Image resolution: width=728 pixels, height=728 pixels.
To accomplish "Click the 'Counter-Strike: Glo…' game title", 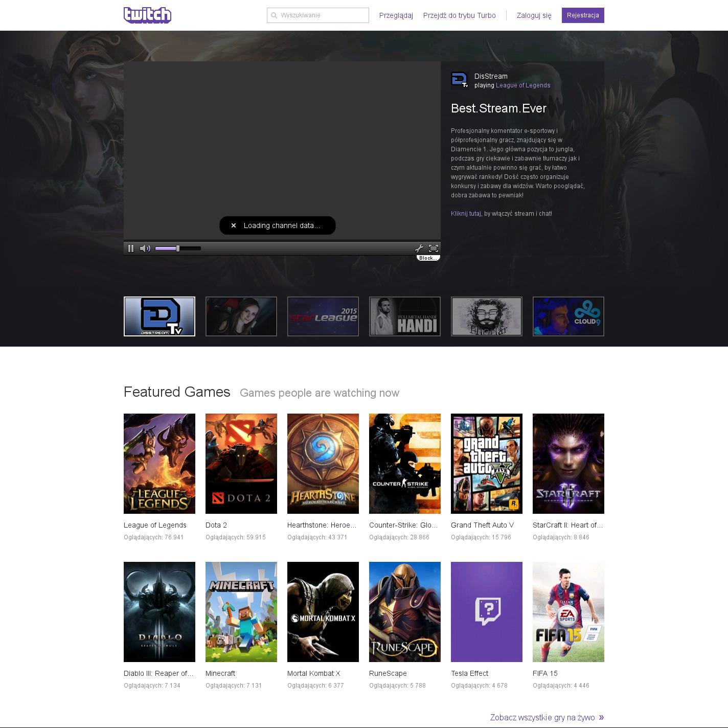I will click(403, 525).
